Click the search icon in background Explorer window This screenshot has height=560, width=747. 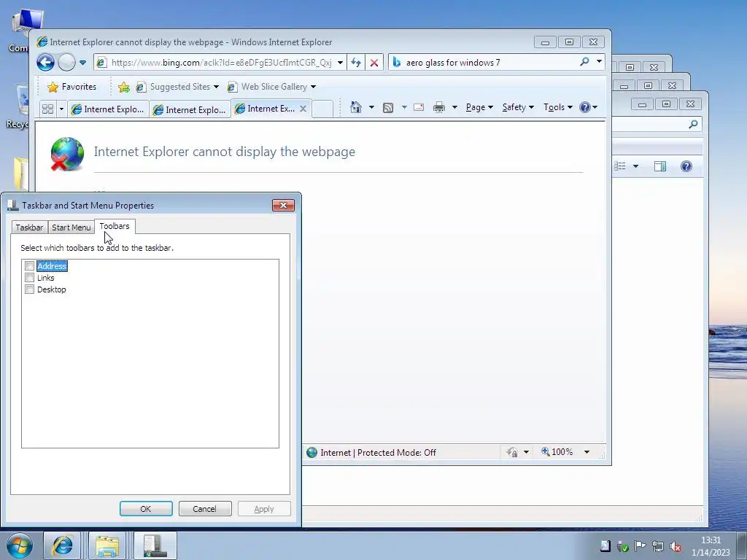693,124
